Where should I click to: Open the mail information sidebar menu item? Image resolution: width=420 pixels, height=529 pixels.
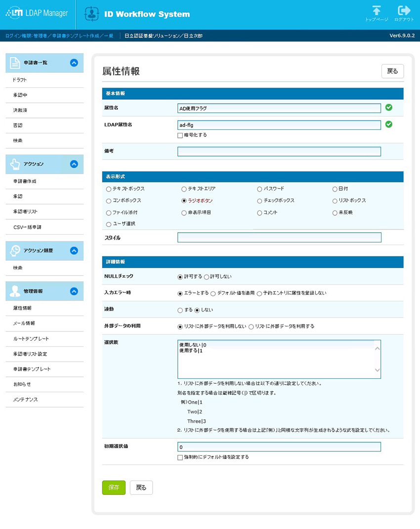24,324
